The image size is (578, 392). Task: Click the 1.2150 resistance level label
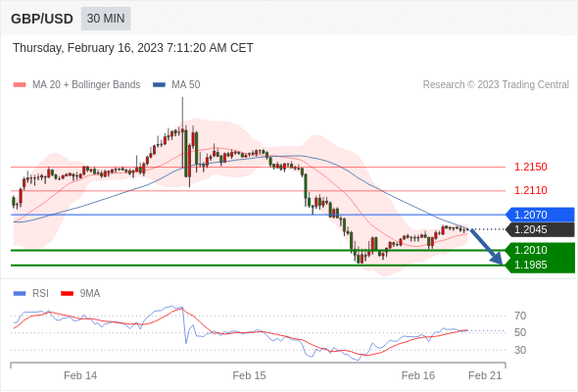(x=530, y=167)
